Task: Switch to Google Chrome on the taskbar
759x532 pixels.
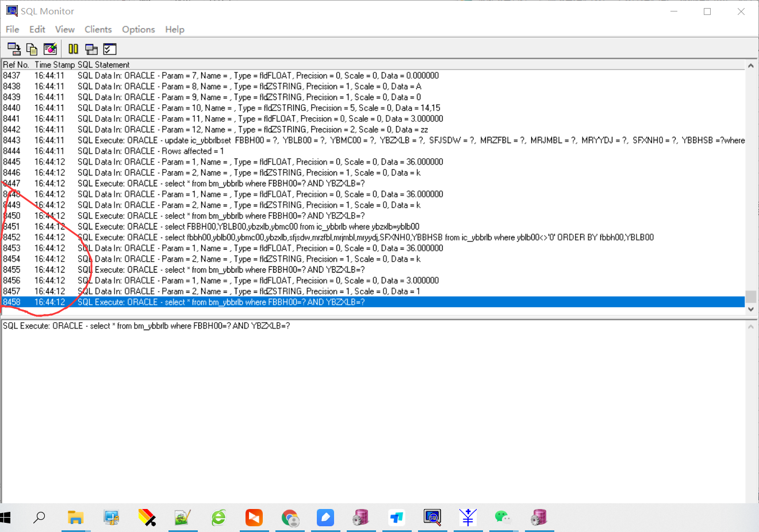Action: [x=290, y=518]
